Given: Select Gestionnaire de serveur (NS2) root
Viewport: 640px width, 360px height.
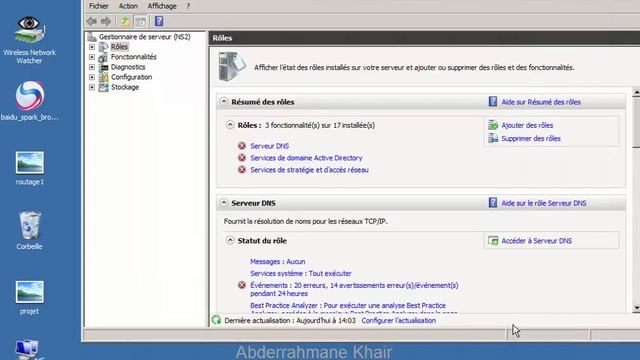Looking at the screenshot, I should (144, 37).
